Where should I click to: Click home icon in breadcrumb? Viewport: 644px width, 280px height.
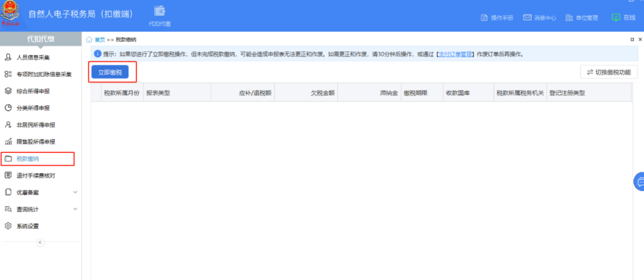pyautogui.click(x=89, y=39)
